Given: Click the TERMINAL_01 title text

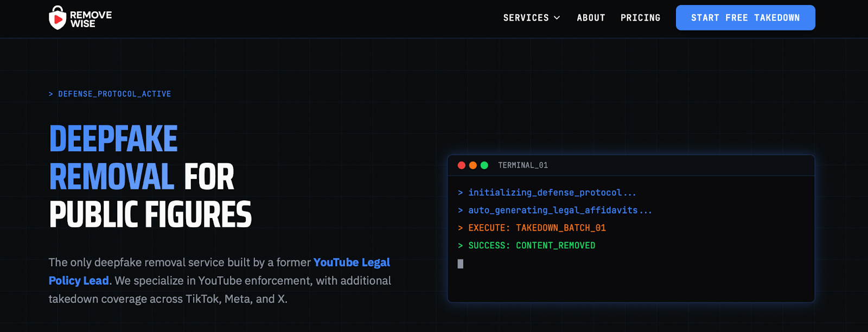Looking at the screenshot, I should pyautogui.click(x=523, y=165).
